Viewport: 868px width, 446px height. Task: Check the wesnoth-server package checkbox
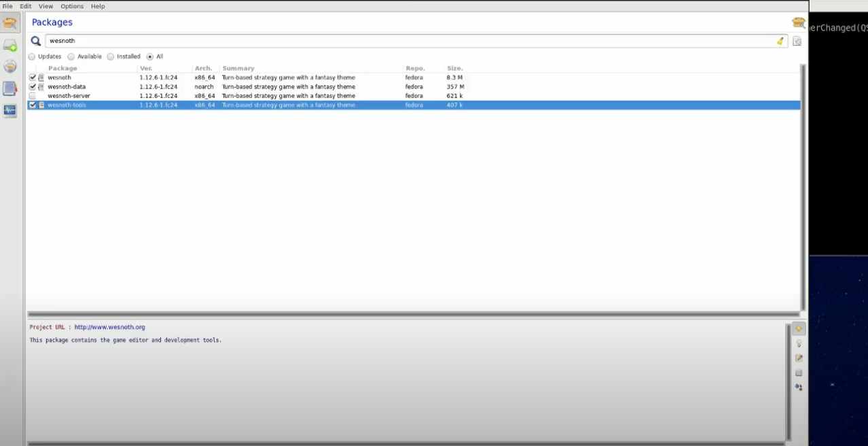pos(33,96)
